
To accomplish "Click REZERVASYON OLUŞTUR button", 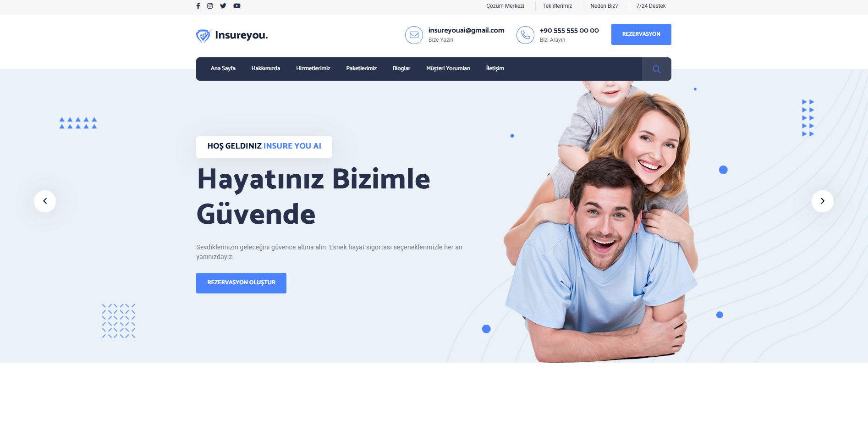I will [241, 283].
